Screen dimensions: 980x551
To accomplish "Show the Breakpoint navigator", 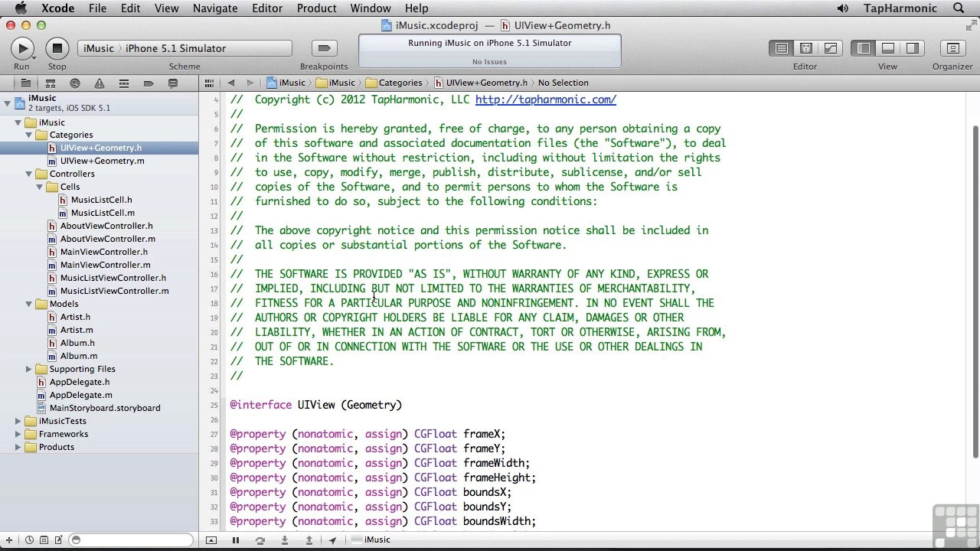I will 148,83.
